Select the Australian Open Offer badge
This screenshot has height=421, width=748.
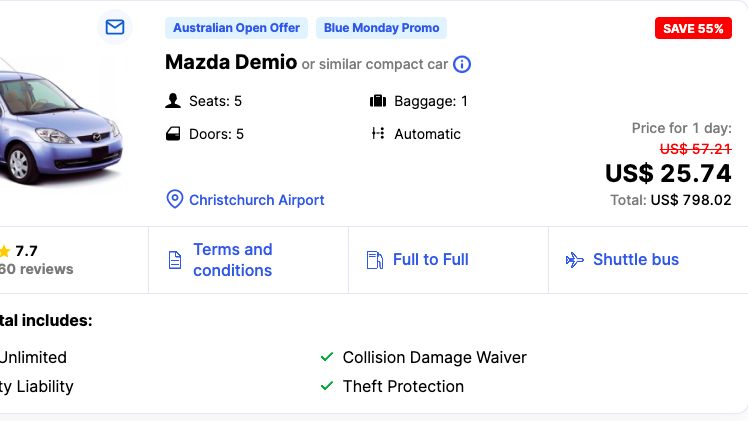pyautogui.click(x=236, y=28)
